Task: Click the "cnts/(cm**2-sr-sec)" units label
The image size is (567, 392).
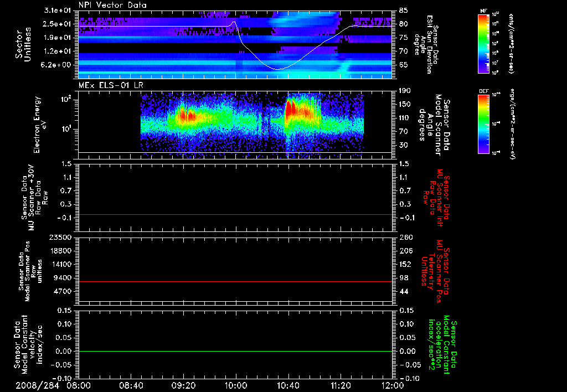Action: click(x=511, y=43)
